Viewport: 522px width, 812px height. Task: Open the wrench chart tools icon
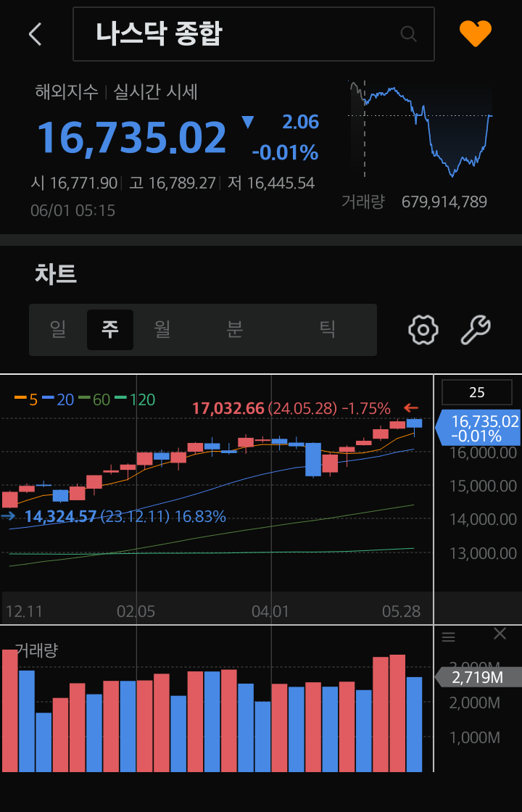(476, 330)
